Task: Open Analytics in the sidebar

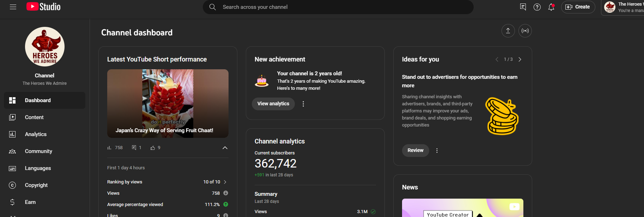Action: [x=45, y=134]
